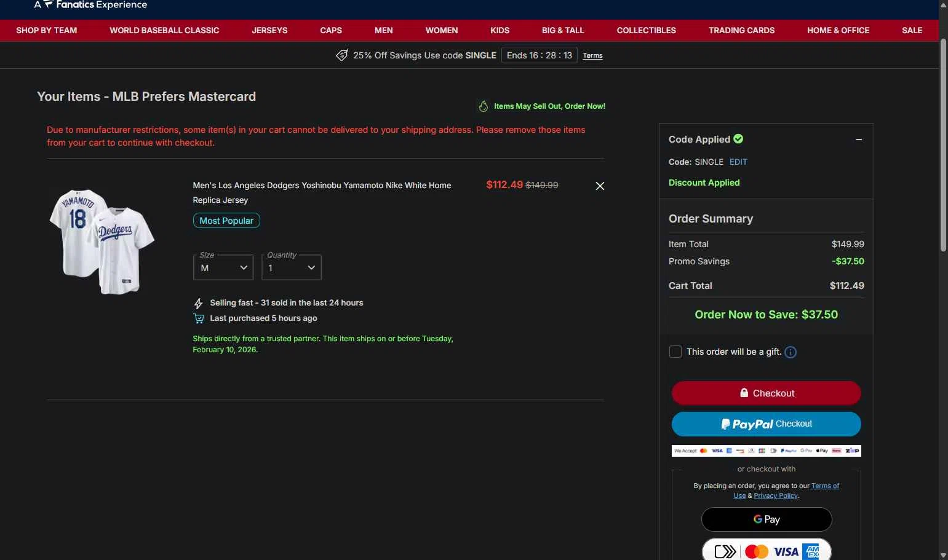Click the flame icon near Items May Sell Out

click(484, 106)
